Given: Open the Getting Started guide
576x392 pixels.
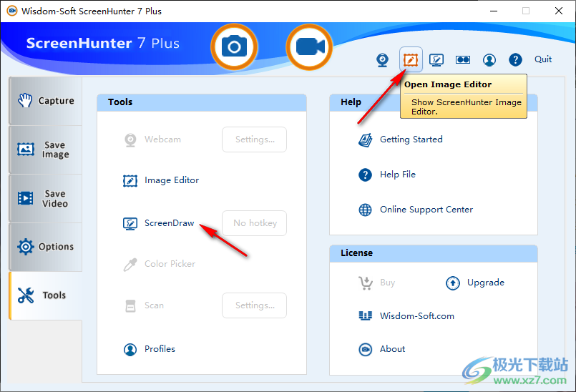Looking at the screenshot, I should pyautogui.click(x=411, y=139).
